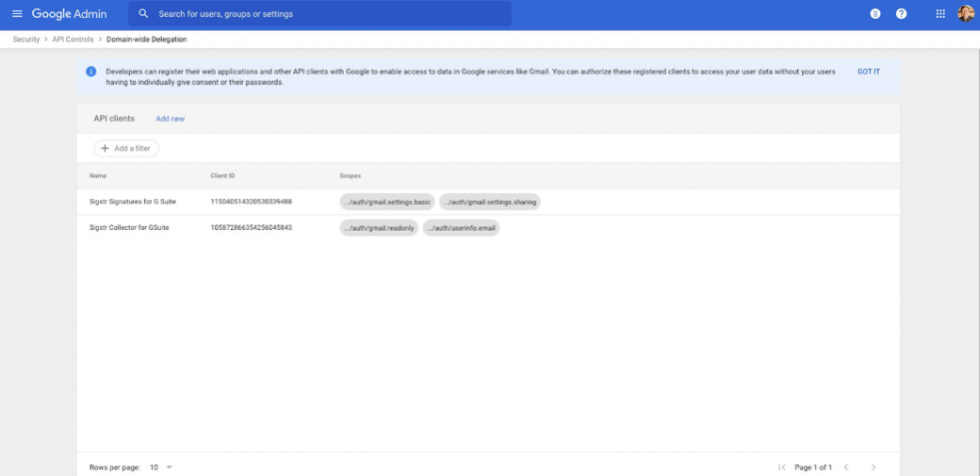Go to next page chevron
Screen dimensions: 980x476
click(874, 468)
